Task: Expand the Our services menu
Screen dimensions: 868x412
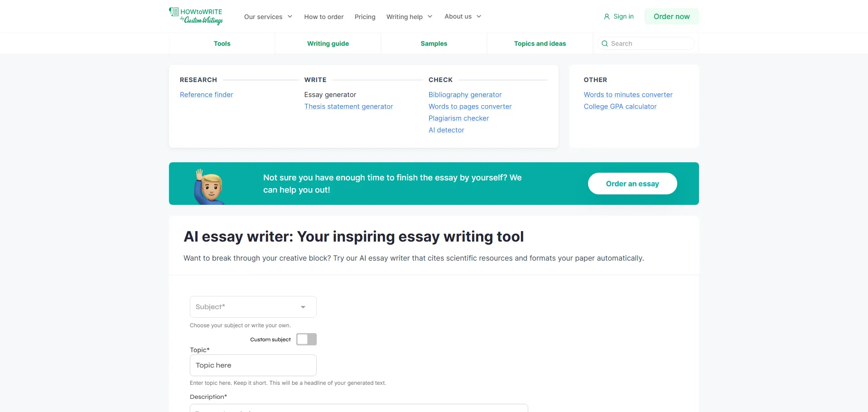Action: [268, 17]
